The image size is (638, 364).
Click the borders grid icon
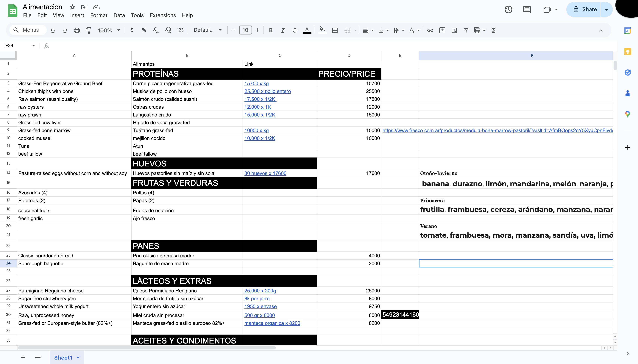[x=335, y=30]
